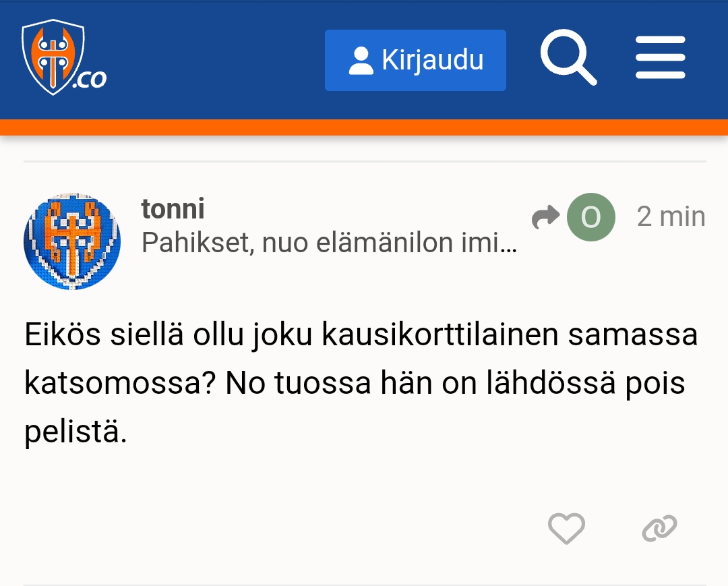Click user title 'Pahikset, nuo elämänilon imi...'
Image resolution: width=728 pixels, height=586 pixels.
[x=329, y=242]
